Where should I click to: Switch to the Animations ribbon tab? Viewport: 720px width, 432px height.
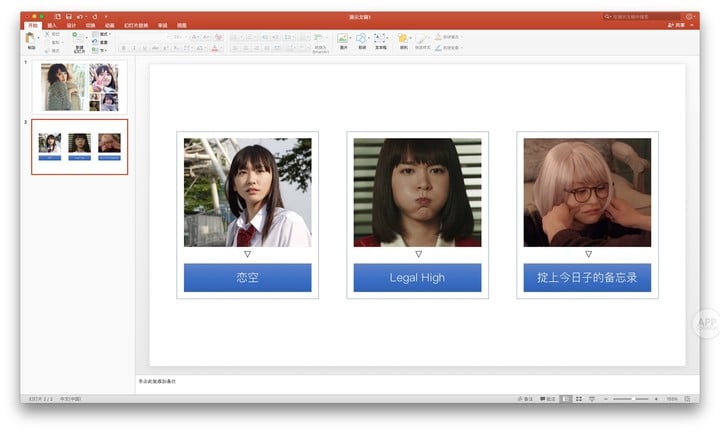[109, 25]
